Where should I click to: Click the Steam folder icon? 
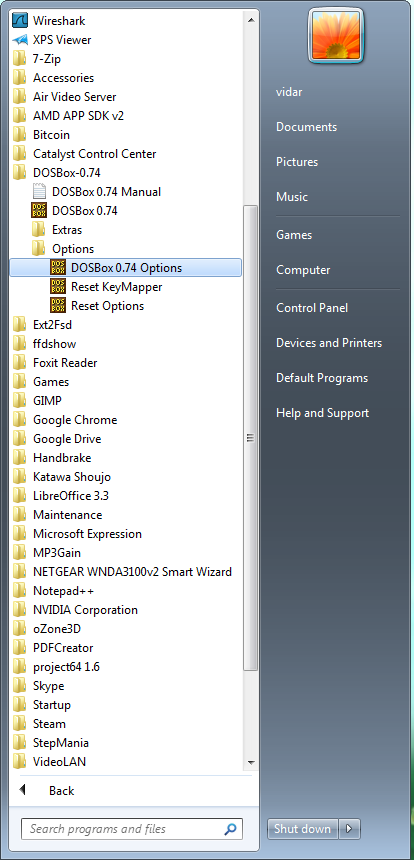pos(20,724)
